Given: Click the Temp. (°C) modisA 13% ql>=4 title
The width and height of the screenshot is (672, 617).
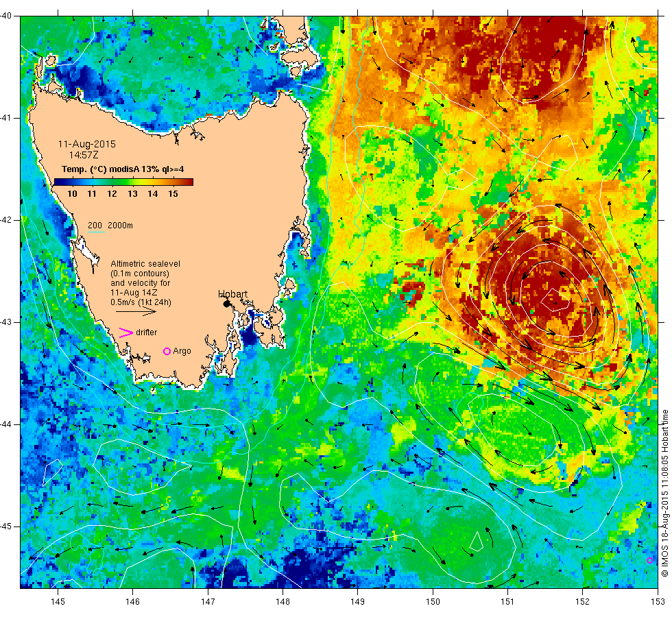Looking at the screenshot, I should pos(123,169).
